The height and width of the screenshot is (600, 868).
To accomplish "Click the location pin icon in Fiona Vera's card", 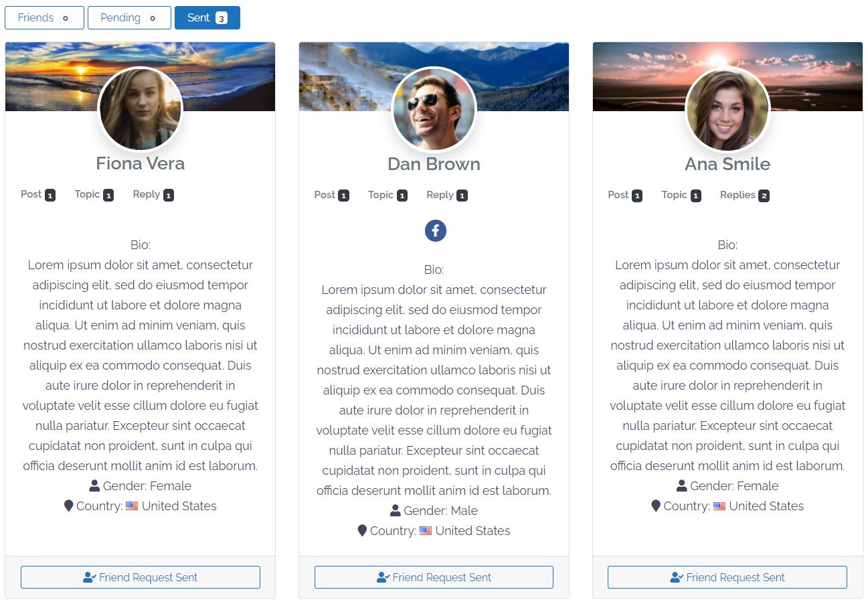I will click(x=68, y=506).
